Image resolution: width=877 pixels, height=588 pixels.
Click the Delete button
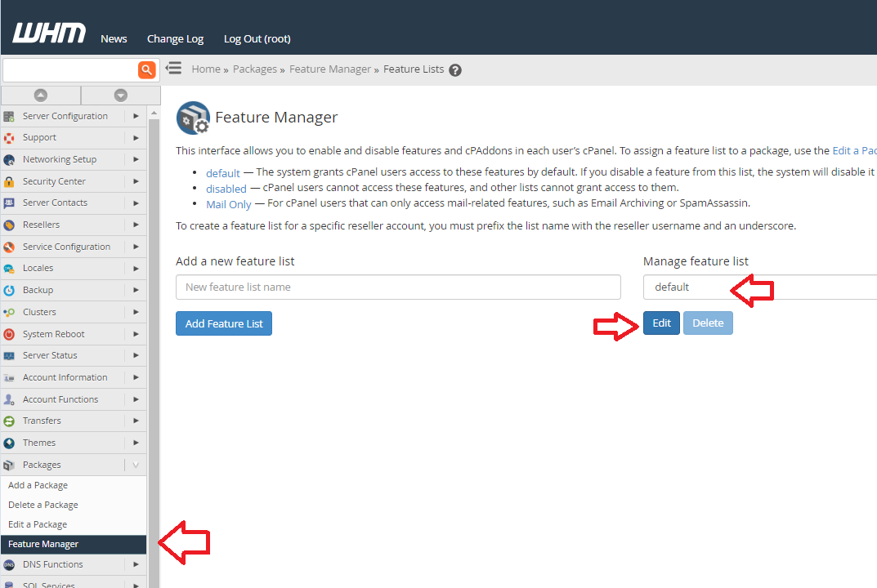(708, 323)
